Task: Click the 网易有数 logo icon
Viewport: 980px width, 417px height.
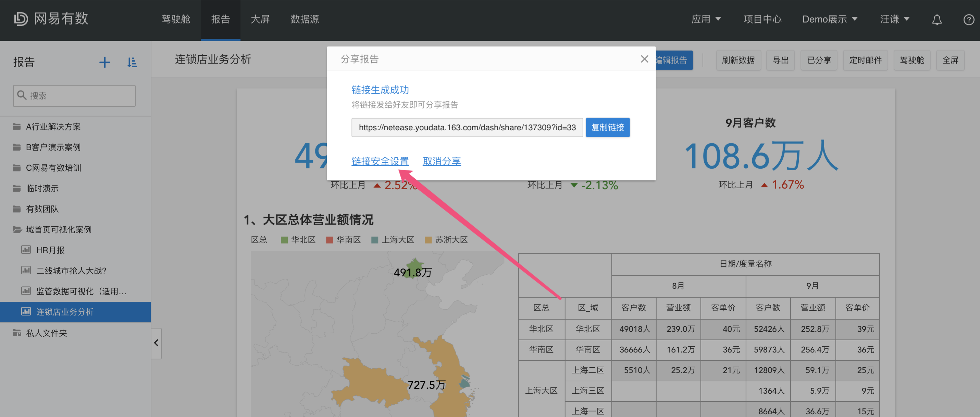Action: tap(21, 19)
